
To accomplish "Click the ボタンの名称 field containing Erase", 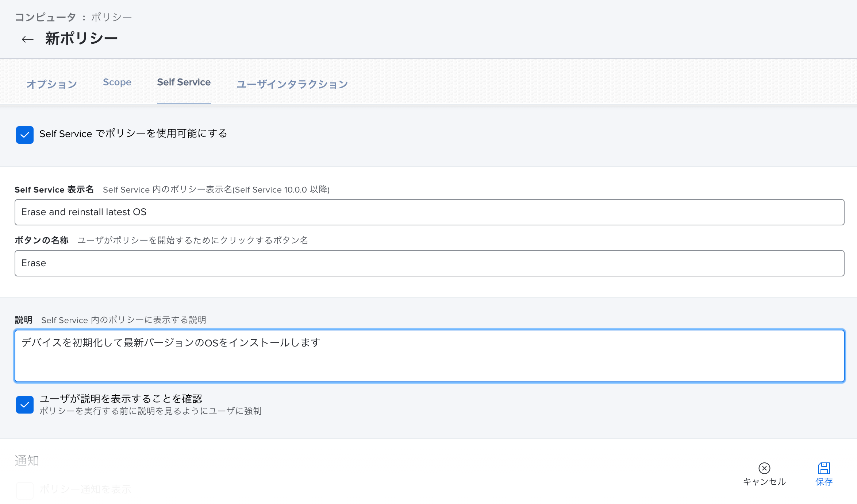I will pyautogui.click(x=429, y=263).
